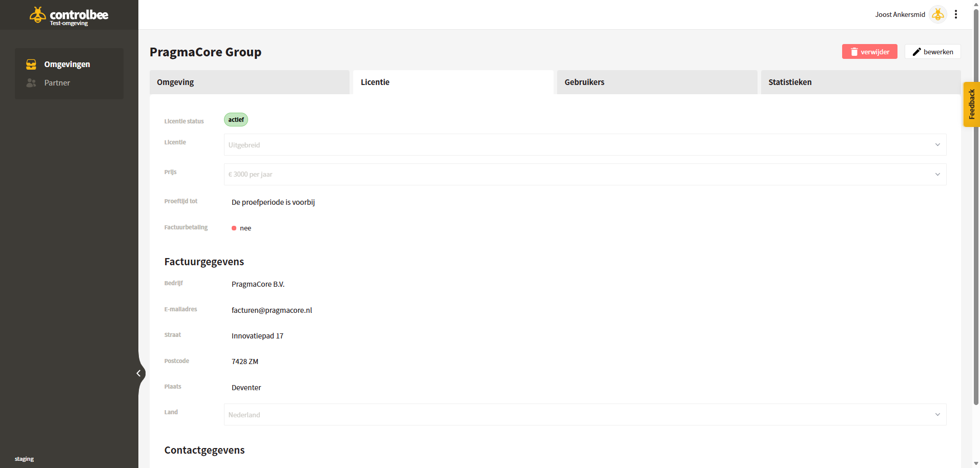Click the pencil icon on bewerken
This screenshot has height=468, width=980.
917,52
